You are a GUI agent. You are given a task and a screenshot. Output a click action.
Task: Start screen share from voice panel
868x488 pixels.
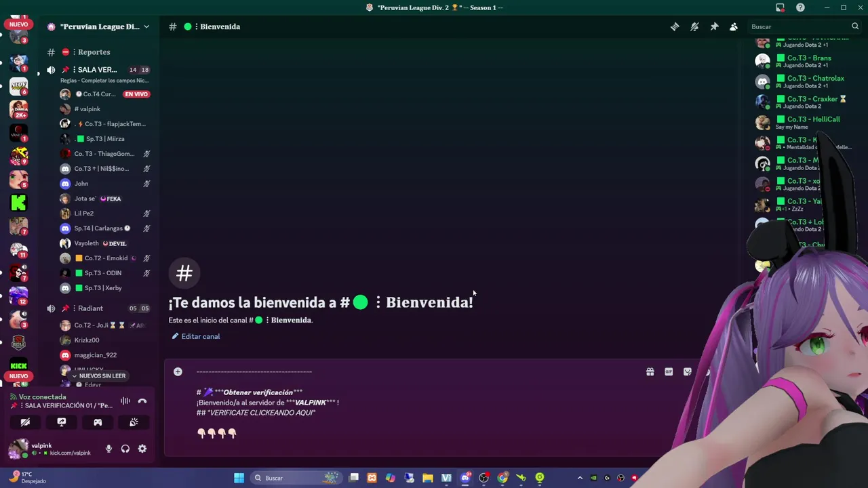tap(62, 422)
